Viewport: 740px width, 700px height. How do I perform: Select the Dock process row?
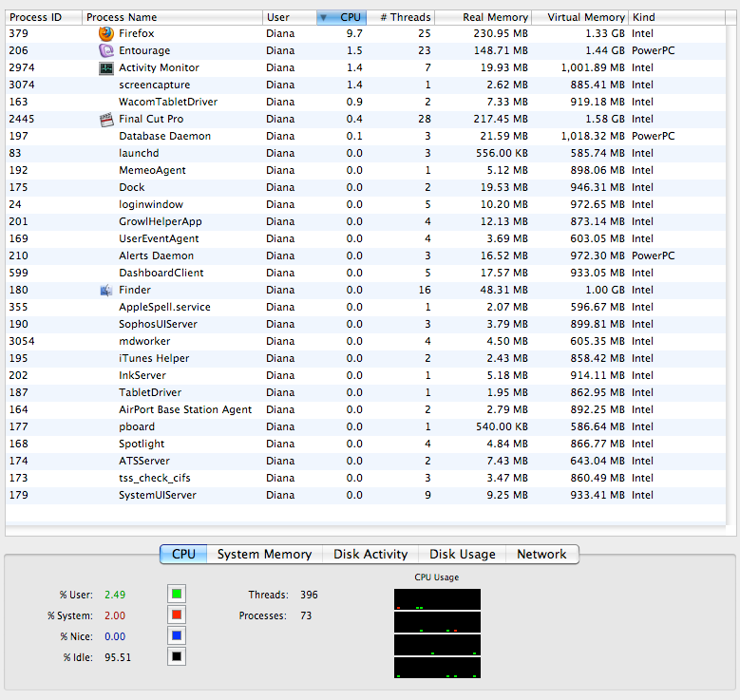pyautogui.click(x=366, y=187)
